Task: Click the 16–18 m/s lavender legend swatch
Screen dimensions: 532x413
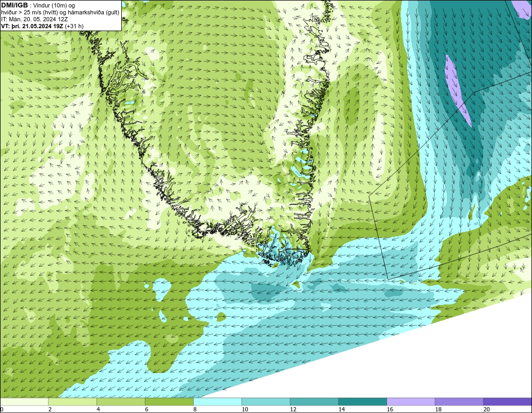Action: coord(411,402)
